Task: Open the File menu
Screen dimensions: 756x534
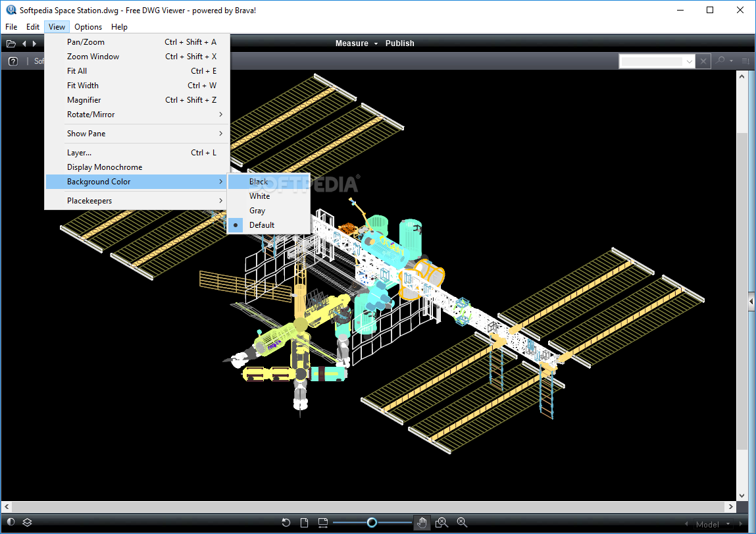Action: pos(11,27)
